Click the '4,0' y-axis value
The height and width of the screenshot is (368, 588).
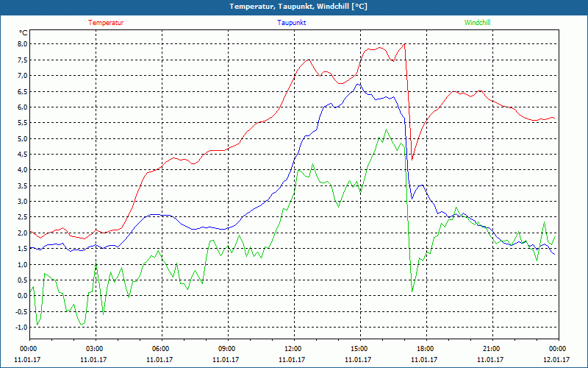point(23,170)
